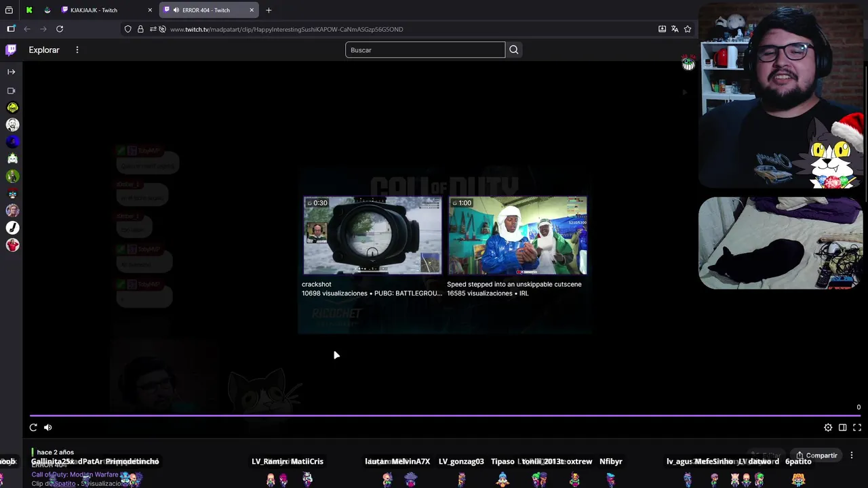This screenshot has width=868, height=488.
Task: Open the ninth followed channel avatar
Action: [x=12, y=245]
